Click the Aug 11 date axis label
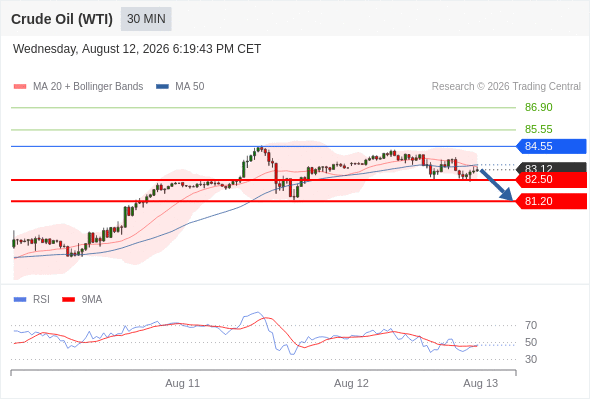The height and width of the screenshot is (400, 590). pos(182,383)
